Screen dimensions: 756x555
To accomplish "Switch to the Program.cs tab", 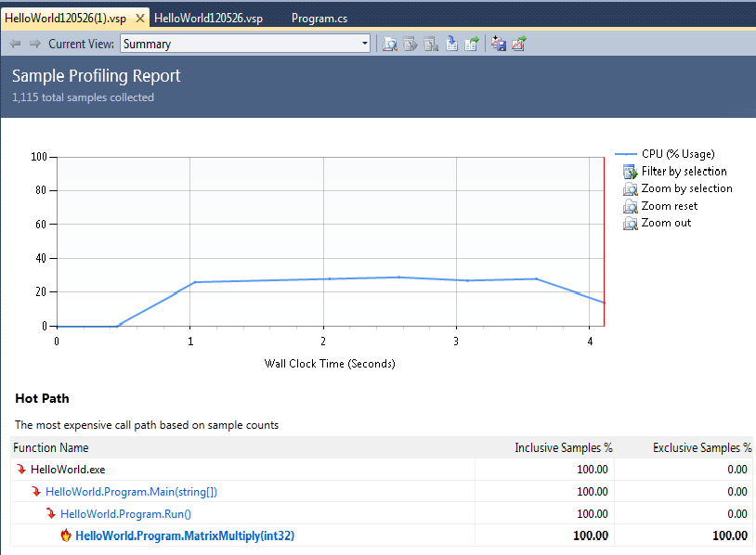I will 319,18.
